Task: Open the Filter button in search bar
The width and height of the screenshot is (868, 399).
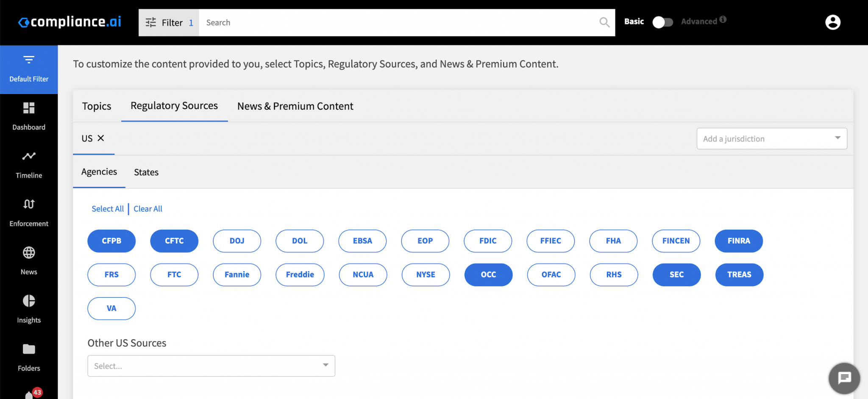Action: (169, 22)
